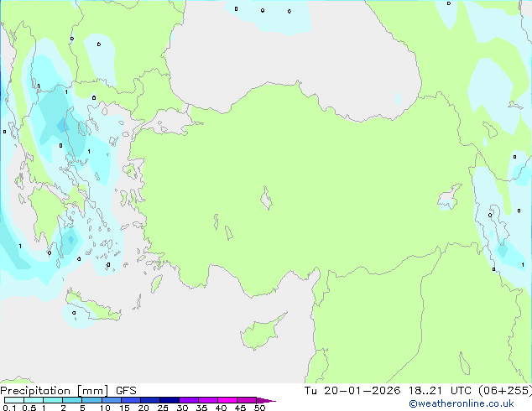Click the 1–2 mm legend swatch

(53, 400)
